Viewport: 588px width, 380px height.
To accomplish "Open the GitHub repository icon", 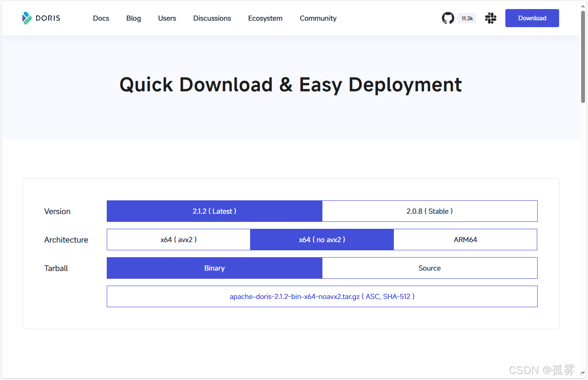I will point(448,18).
